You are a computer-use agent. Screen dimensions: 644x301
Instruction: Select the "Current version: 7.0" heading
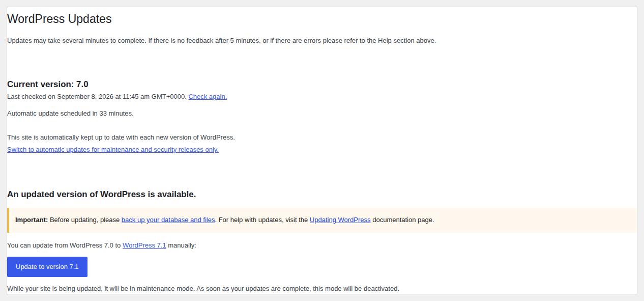click(48, 85)
